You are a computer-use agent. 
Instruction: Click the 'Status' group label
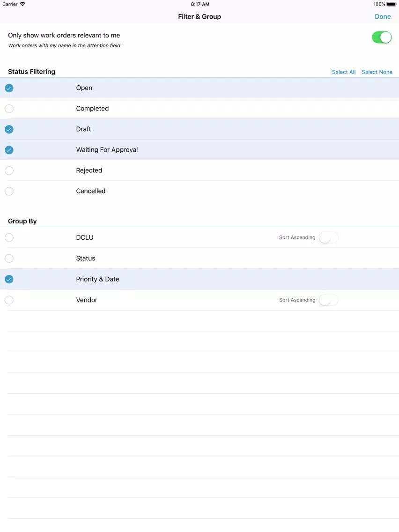click(x=86, y=258)
